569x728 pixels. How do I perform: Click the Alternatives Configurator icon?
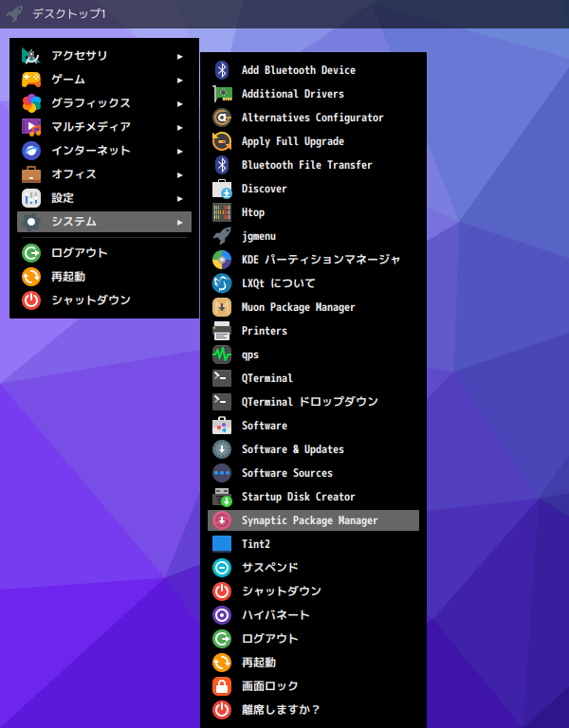click(x=222, y=118)
